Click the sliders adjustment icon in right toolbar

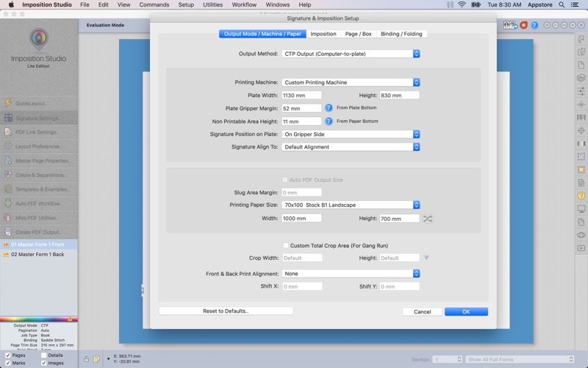(581, 91)
